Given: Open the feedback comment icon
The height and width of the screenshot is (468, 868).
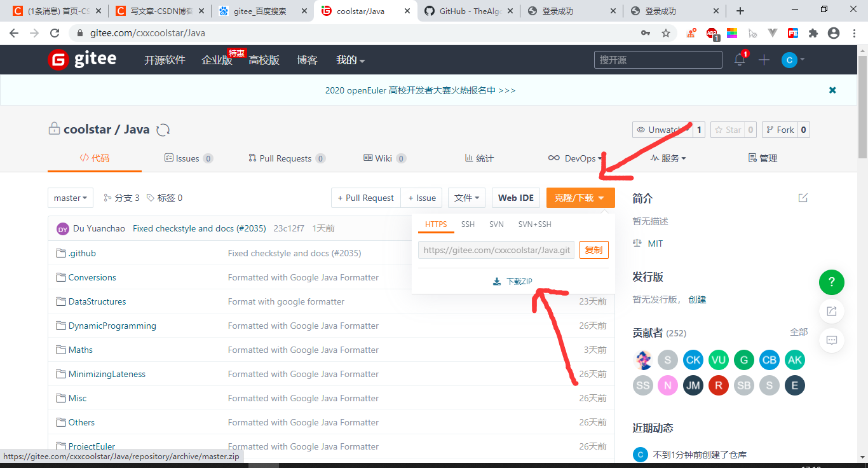Looking at the screenshot, I should [x=831, y=340].
